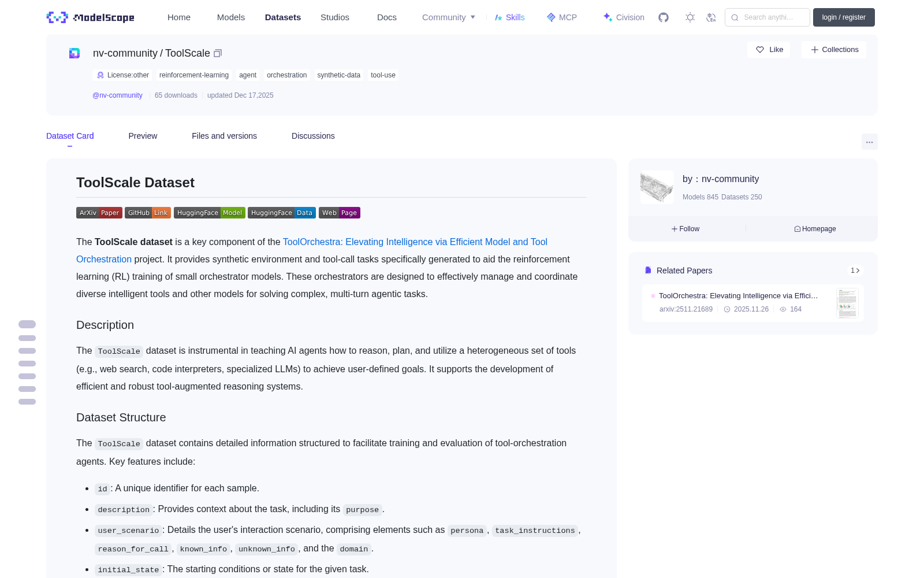Select the Datasets menu item
The width and height of the screenshot is (924, 578).
tap(283, 17)
